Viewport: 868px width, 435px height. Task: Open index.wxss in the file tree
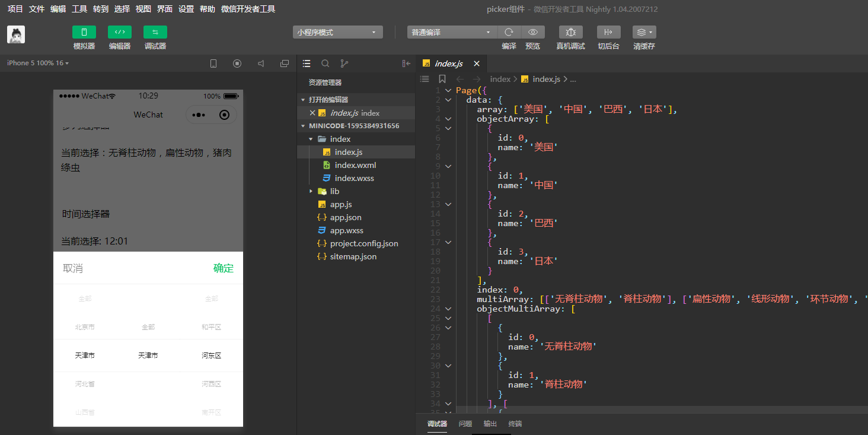[356, 178]
